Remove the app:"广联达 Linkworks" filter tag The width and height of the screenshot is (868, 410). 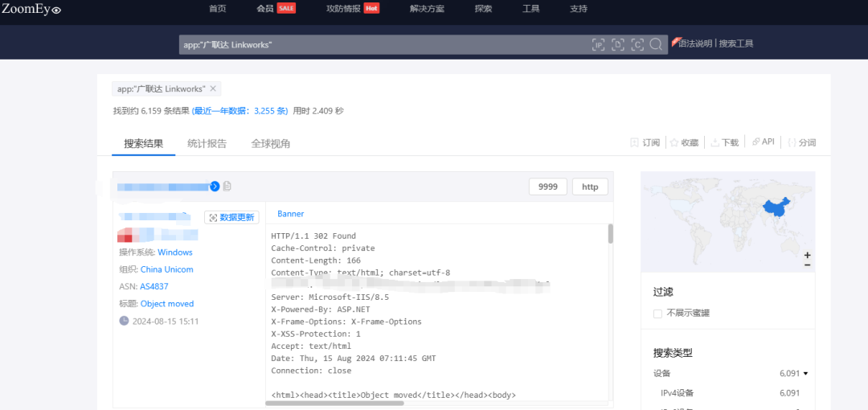click(x=212, y=88)
